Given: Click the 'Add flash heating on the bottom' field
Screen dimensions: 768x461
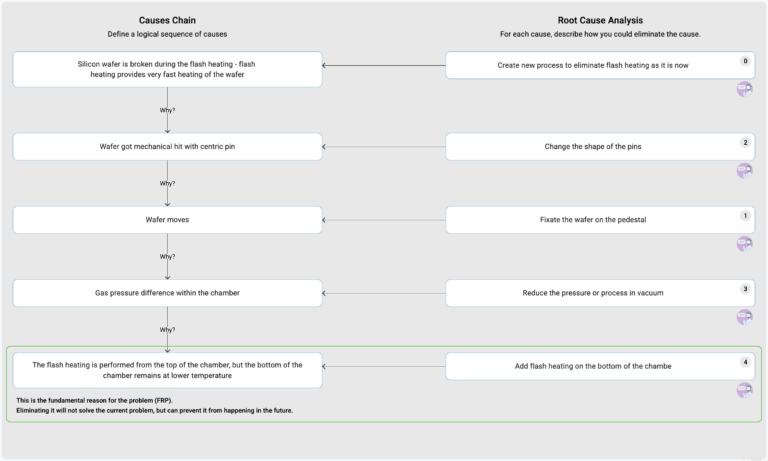Looking at the screenshot, I should click(x=590, y=366).
